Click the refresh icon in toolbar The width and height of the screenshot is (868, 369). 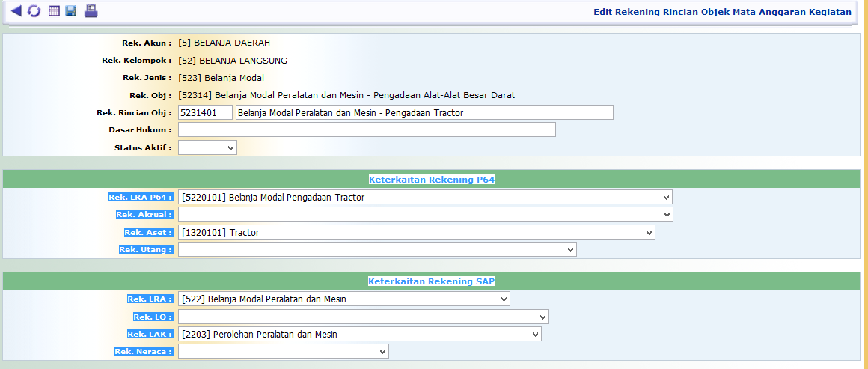[34, 11]
